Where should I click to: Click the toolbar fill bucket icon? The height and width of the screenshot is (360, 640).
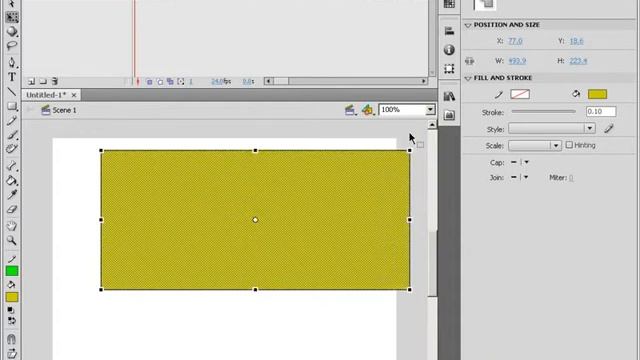[12, 284]
